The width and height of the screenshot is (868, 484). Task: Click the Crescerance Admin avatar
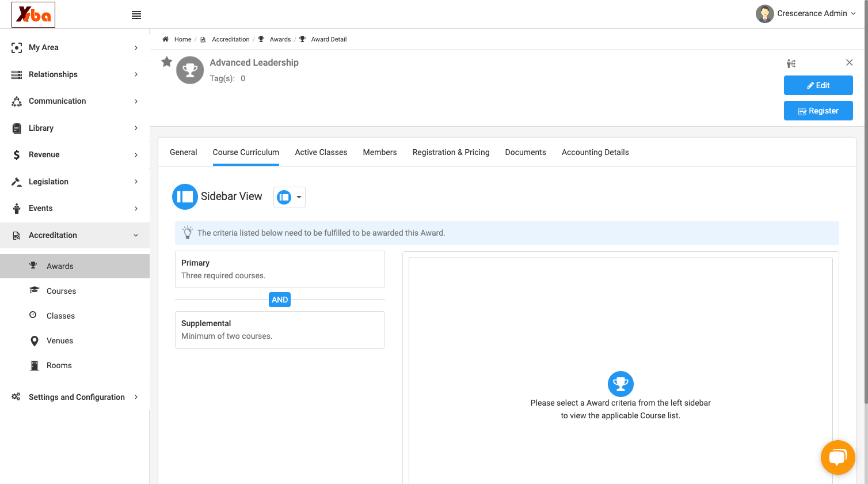click(765, 14)
